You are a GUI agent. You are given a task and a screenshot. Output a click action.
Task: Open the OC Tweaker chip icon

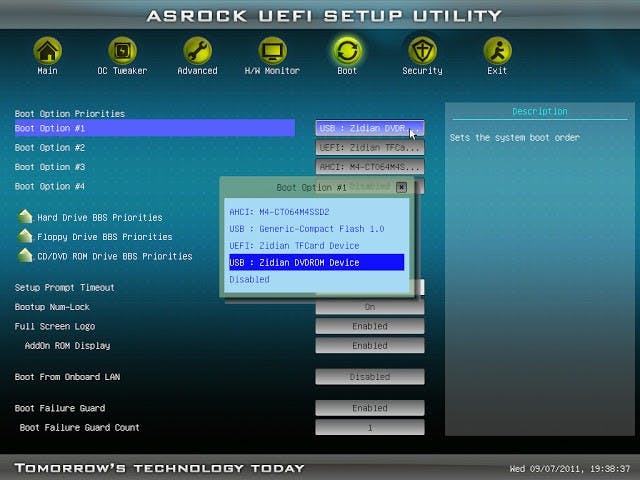click(x=122, y=51)
